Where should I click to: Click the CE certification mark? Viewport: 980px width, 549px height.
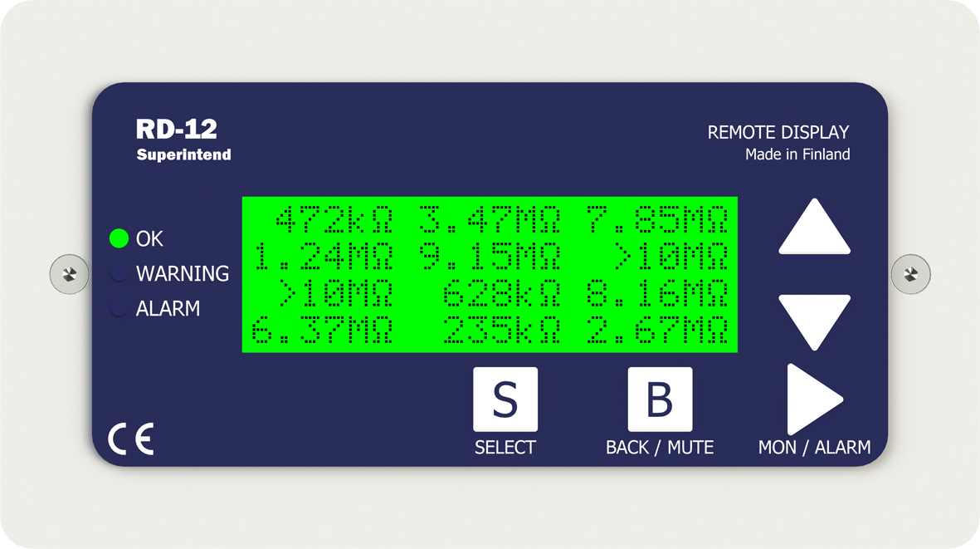pyautogui.click(x=131, y=439)
